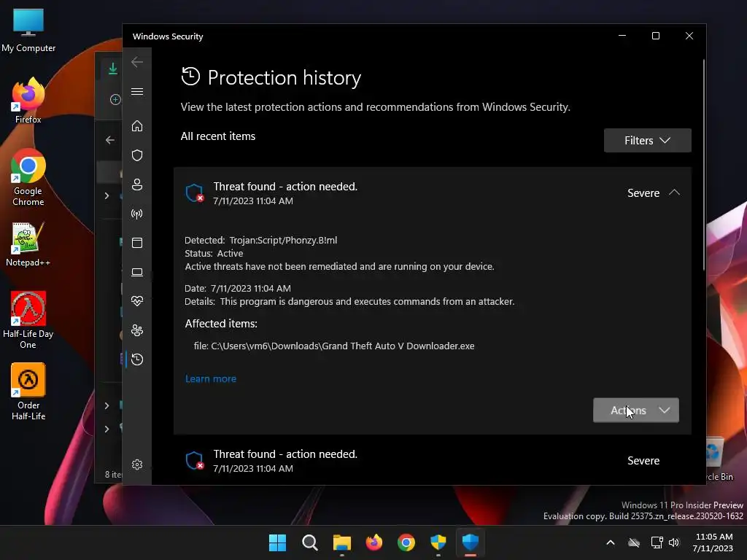This screenshot has height=560, width=747.
Task: Open File Explorer from the taskbar
Action: point(341,542)
